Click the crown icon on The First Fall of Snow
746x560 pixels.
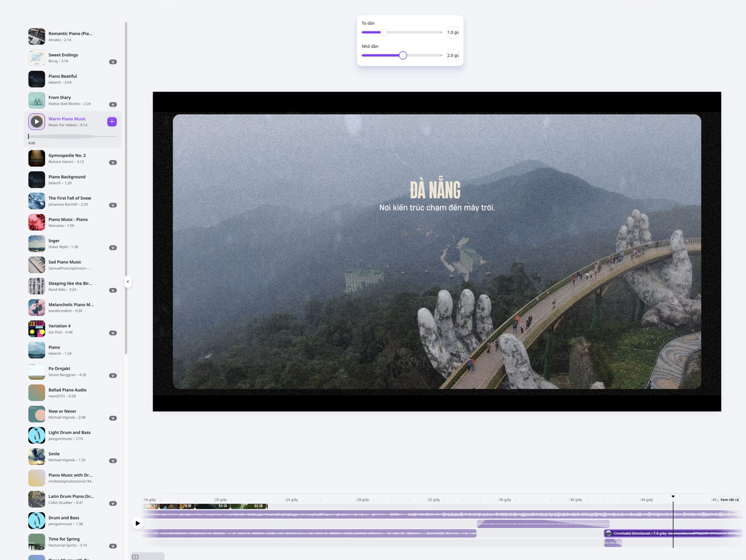pos(112,205)
